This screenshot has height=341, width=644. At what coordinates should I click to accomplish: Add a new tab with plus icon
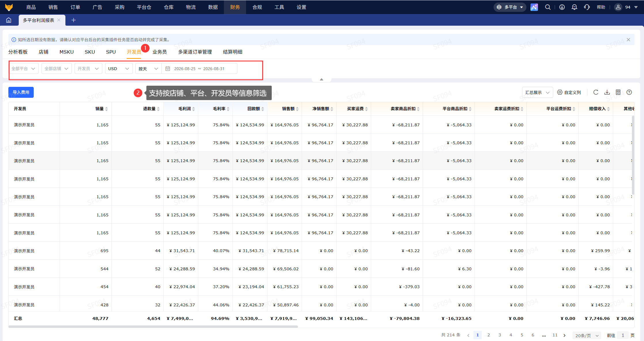click(x=73, y=20)
